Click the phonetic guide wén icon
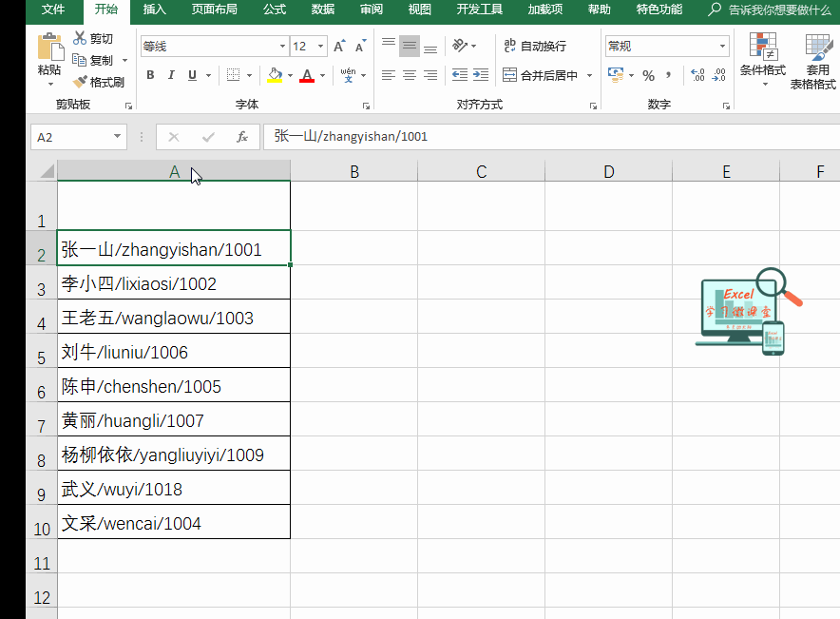Screen dimensions: 840x619 point(348,75)
